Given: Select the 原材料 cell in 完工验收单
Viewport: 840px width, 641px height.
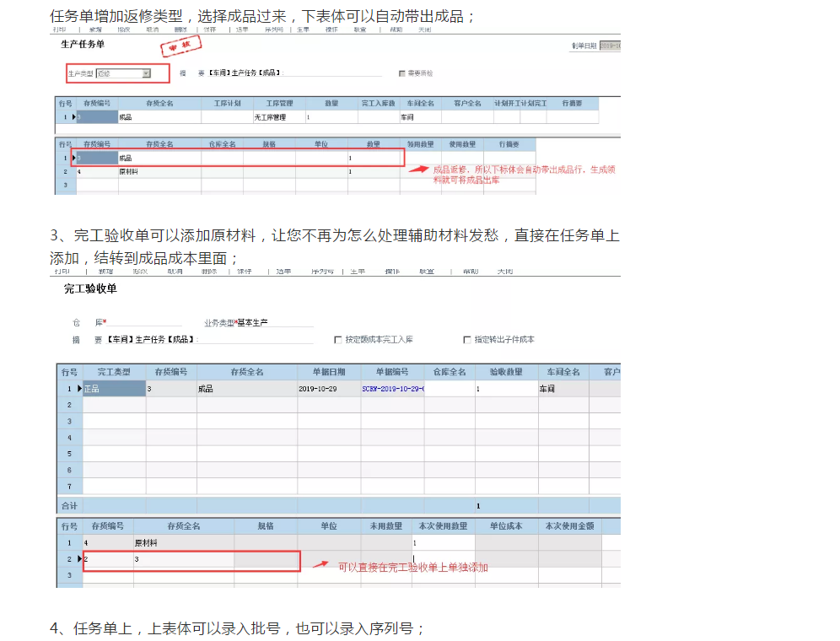Looking at the screenshot, I should (x=184, y=542).
